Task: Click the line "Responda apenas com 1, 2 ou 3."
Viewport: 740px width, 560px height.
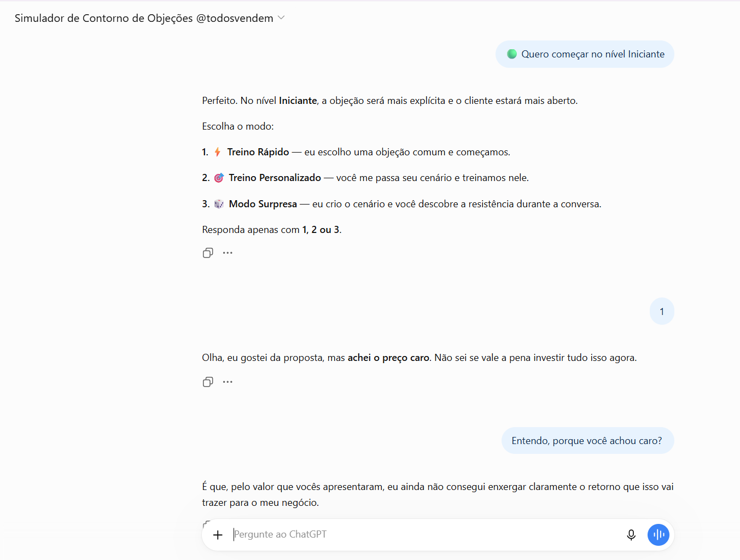Action: coord(272,230)
